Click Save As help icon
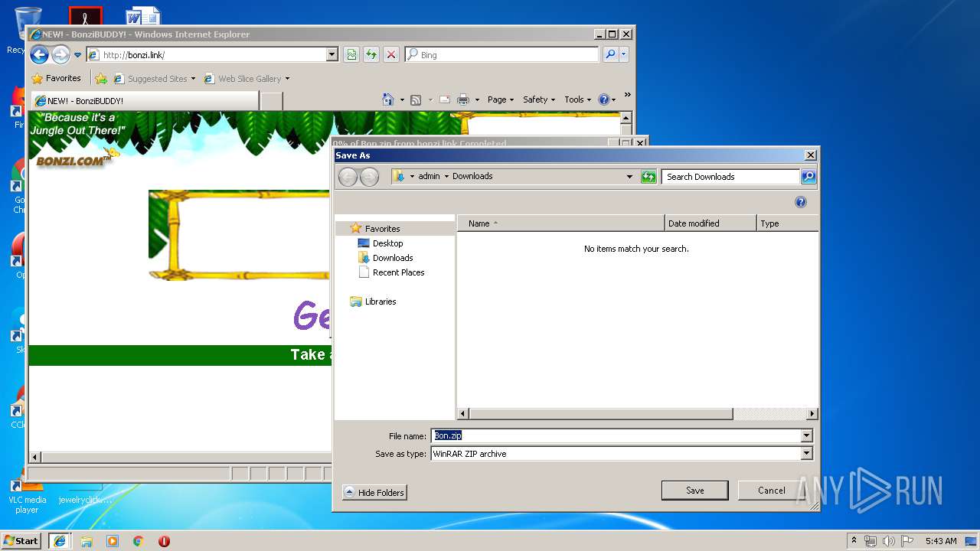Image resolution: width=980 pixels, height=551 pixels. point(801,202)
